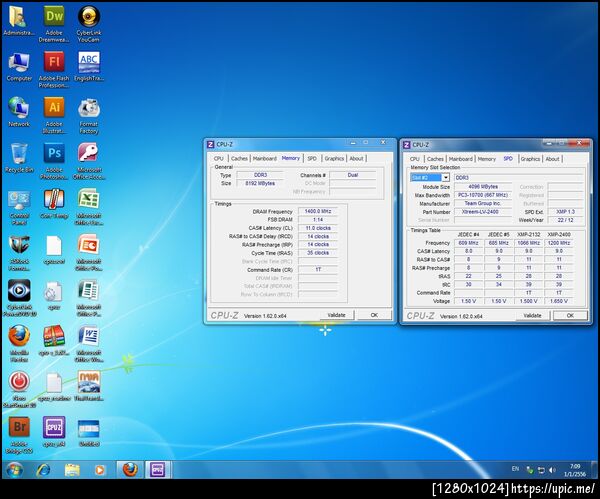Image resolution: width=600 pixels, height=499 pixels.
Task: Switch to Mainboard tab in left CPU-Z window
Action: click(x=264, y=158)
